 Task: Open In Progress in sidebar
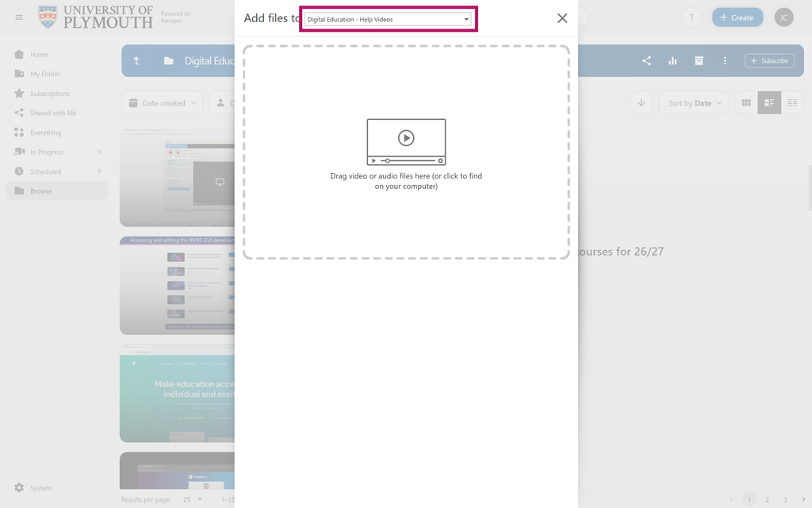[x=57, y=152]
